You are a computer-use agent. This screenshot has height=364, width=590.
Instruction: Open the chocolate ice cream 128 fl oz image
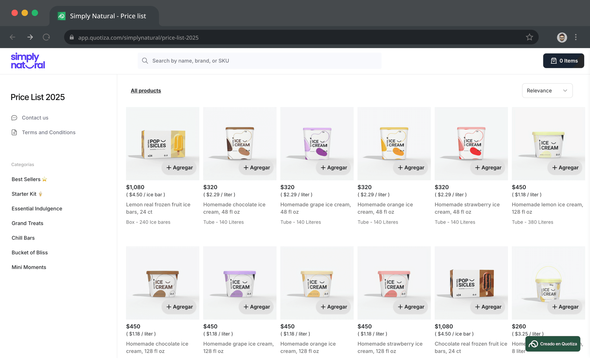(x=163, y=283)
